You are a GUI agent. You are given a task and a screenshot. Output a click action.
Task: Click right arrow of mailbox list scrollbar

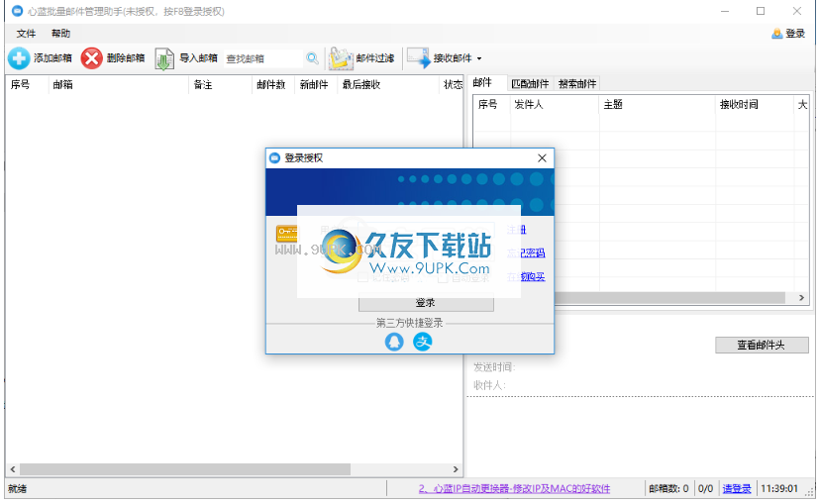point(456,469)
